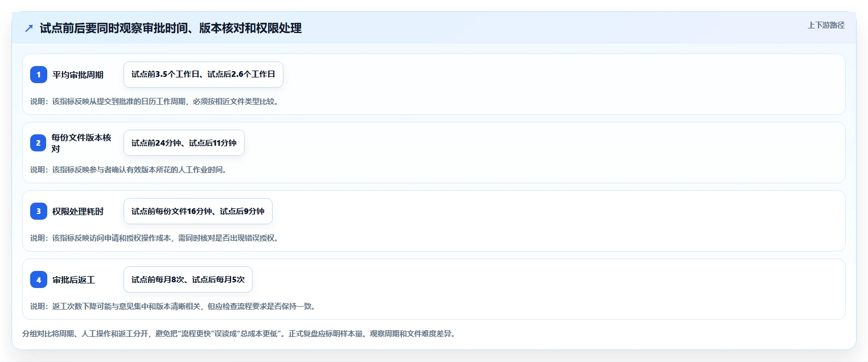The image size is (868, 362).
Task: Click the number 2 badge for 每份文件版本核对
Action: point(39,143)
